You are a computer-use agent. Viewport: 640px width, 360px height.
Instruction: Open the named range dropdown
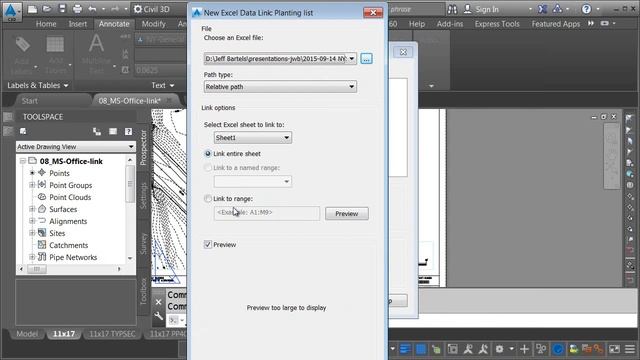(287, 182)
